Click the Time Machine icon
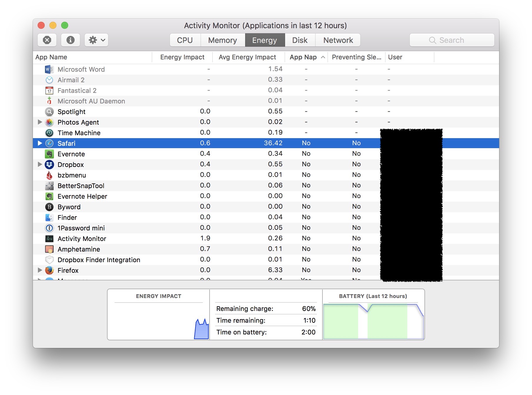Screen dimensions: 532x395 coord(49,133)
